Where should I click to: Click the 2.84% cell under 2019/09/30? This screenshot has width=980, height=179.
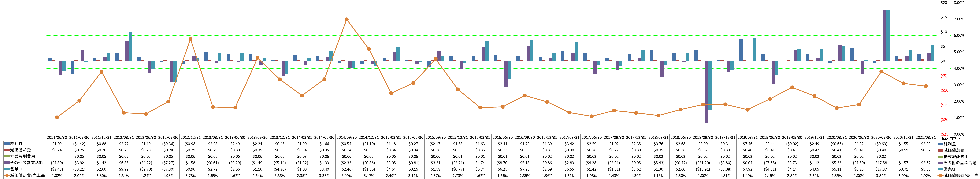click(792, 175)
